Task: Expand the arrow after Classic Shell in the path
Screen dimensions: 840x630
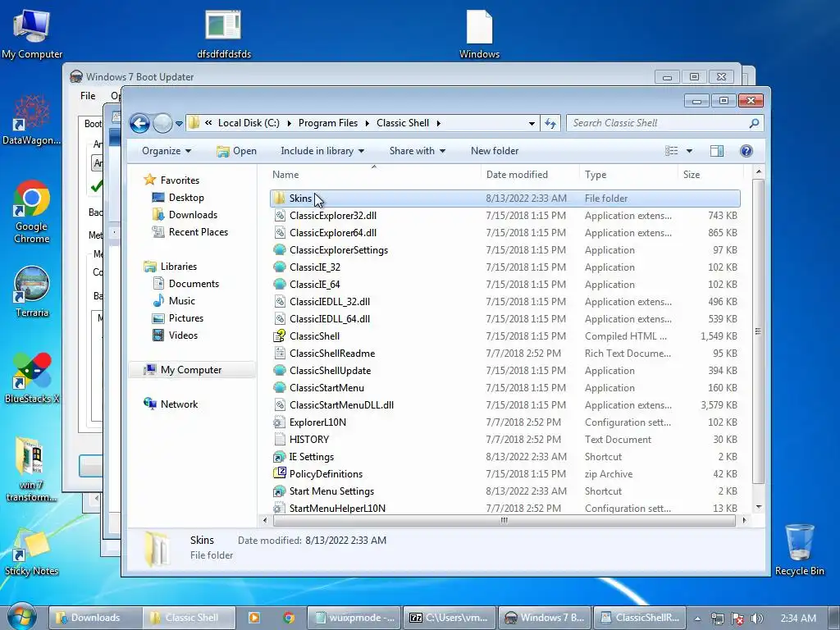Action: pyautogui.click(x=438, y=123)
